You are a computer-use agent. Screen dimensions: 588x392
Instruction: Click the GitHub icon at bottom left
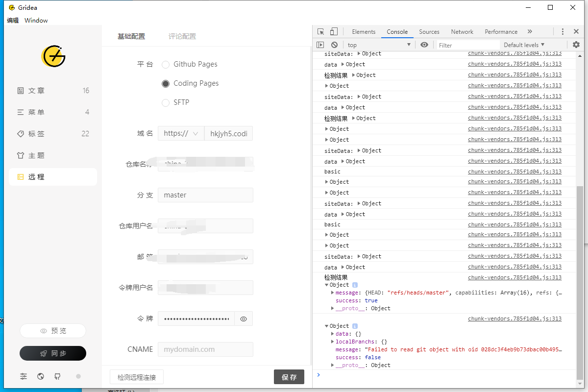(x=58, y=376)
